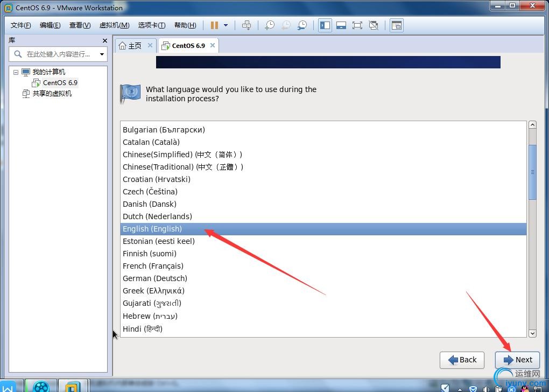Select Bulgarian (Български) language
This screenshot has width=549, height=392.
coord(323,130)
